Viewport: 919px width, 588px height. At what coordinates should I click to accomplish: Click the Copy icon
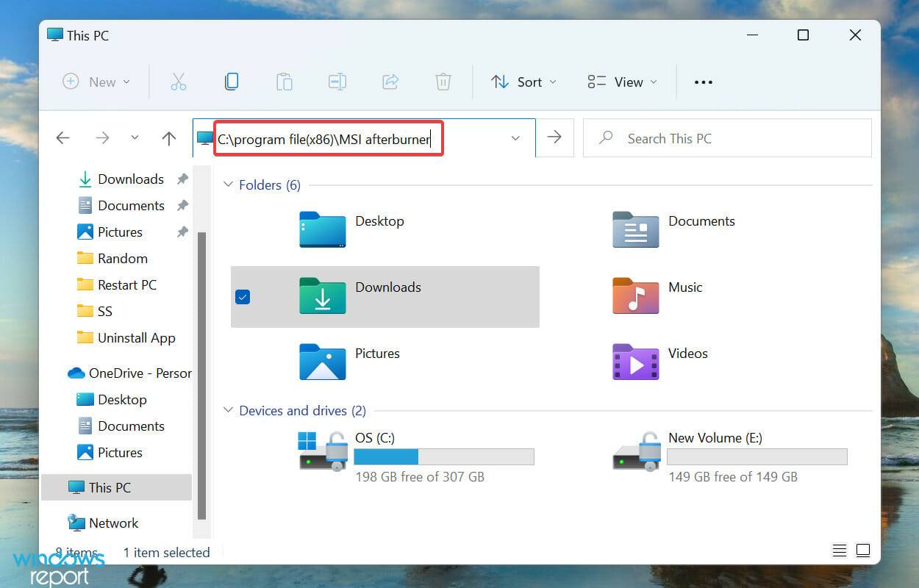(x=232, y=82)
